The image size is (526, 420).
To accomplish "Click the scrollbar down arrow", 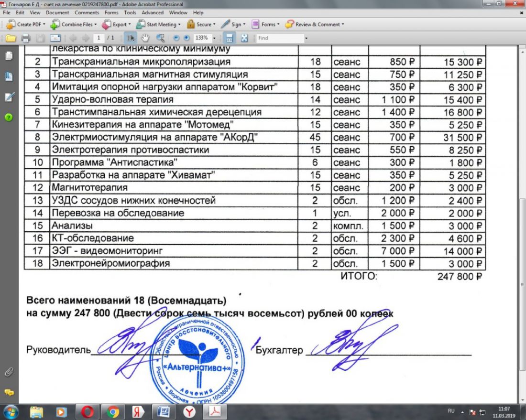I will (522, 400).
